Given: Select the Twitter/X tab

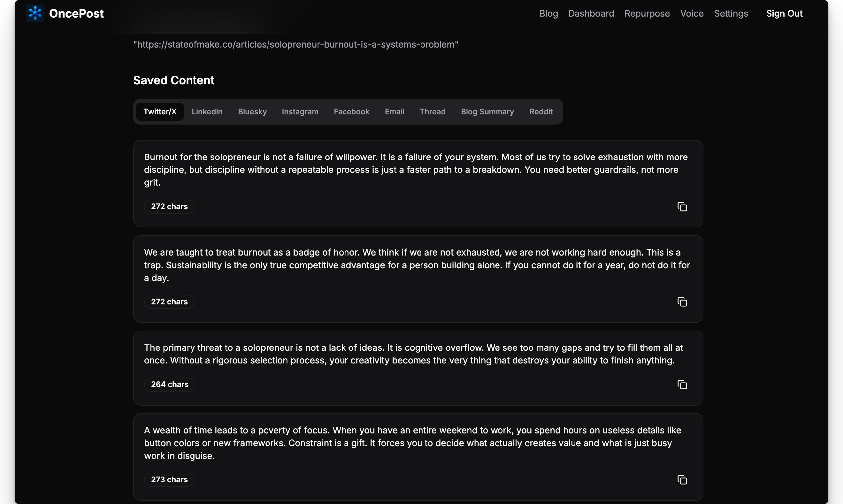Looking at the screenshot, I should pyautogui.click(x=160, y=112).
